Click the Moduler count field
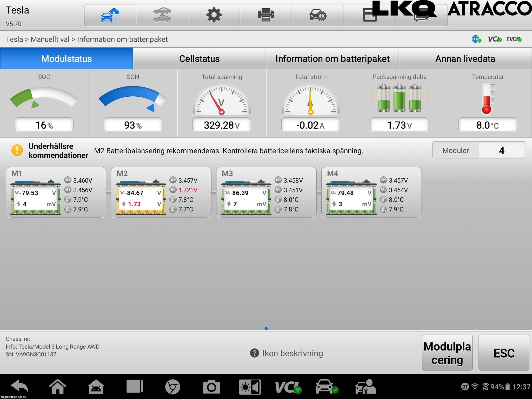 point(502,150)
